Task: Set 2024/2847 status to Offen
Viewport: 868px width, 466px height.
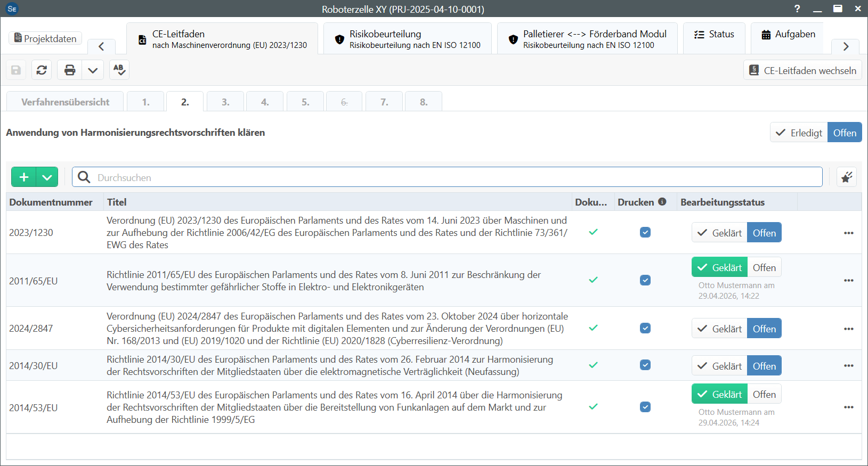Action: pyautogui.click(x=764, y=329)
